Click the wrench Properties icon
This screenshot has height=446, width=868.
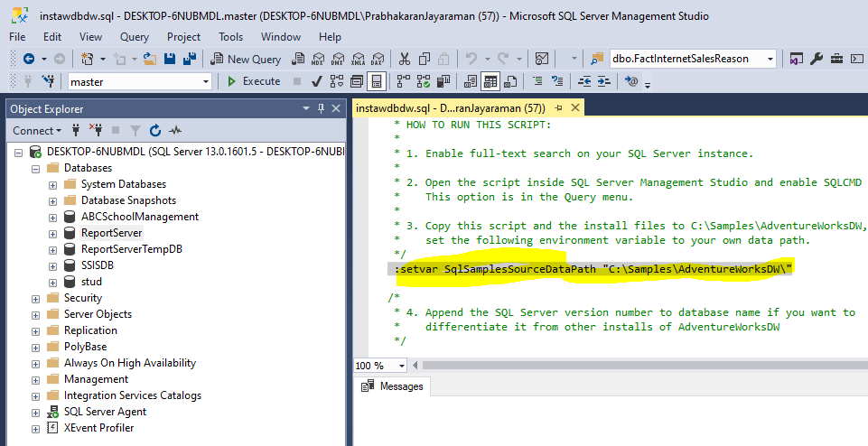click(817, 59)
